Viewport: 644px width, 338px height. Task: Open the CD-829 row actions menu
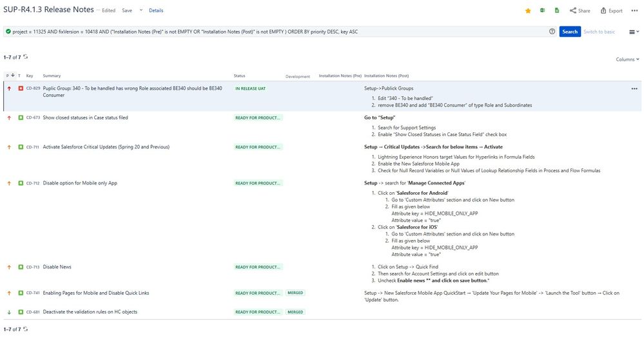coord(634,88)
